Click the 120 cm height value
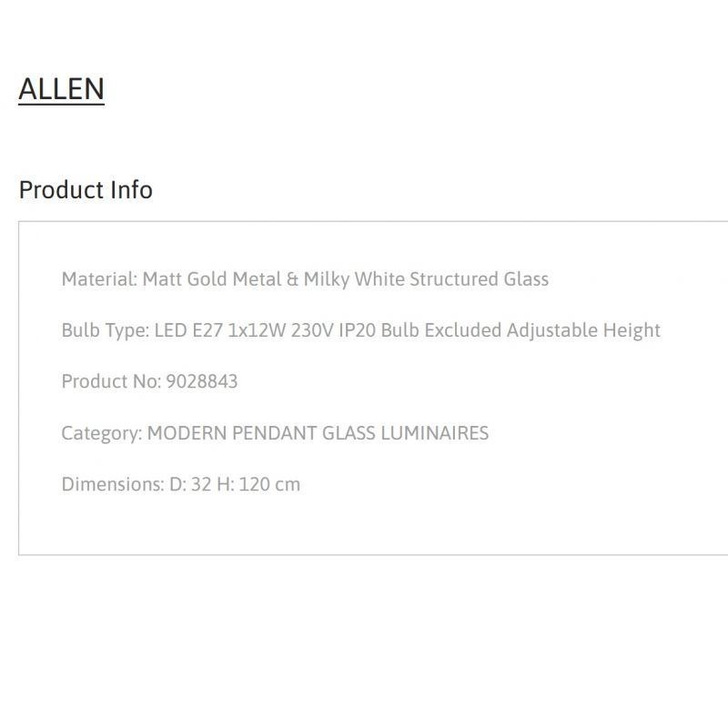Image resolution: width=728 pixels, height=728 pixels. (269, 484)
